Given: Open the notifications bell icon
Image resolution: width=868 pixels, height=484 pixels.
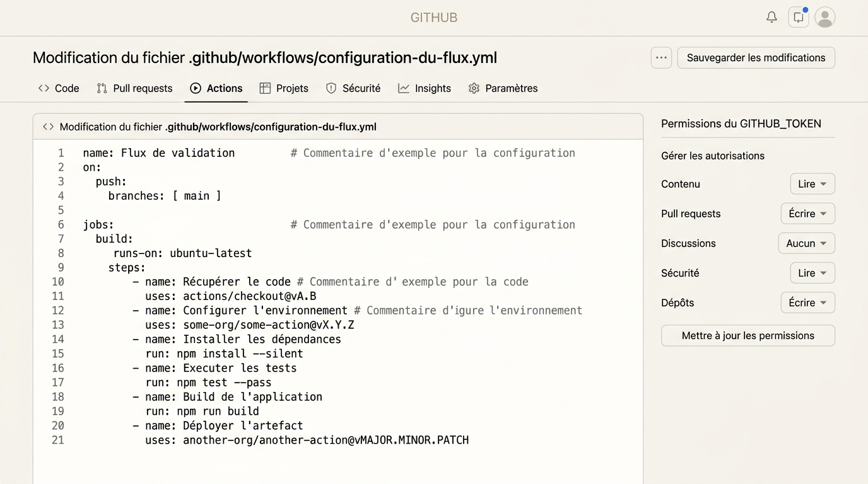Looking at the screenshot, I should (x=771, y=17).
